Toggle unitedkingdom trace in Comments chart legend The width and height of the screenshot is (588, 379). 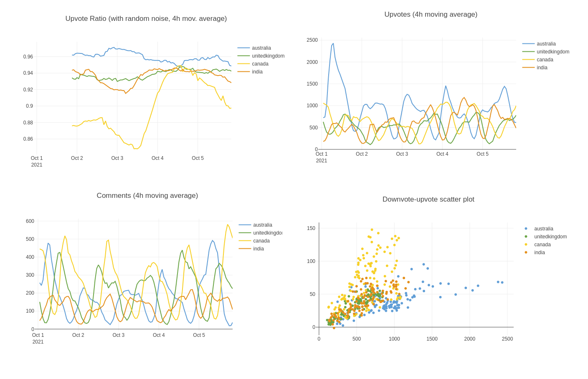(x=260, y=233)
